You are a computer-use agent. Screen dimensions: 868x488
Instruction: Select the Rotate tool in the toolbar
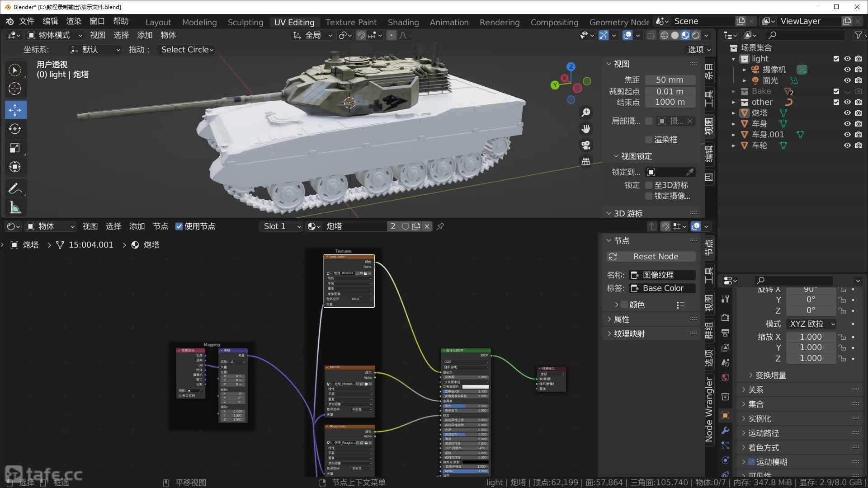(15, 129)
